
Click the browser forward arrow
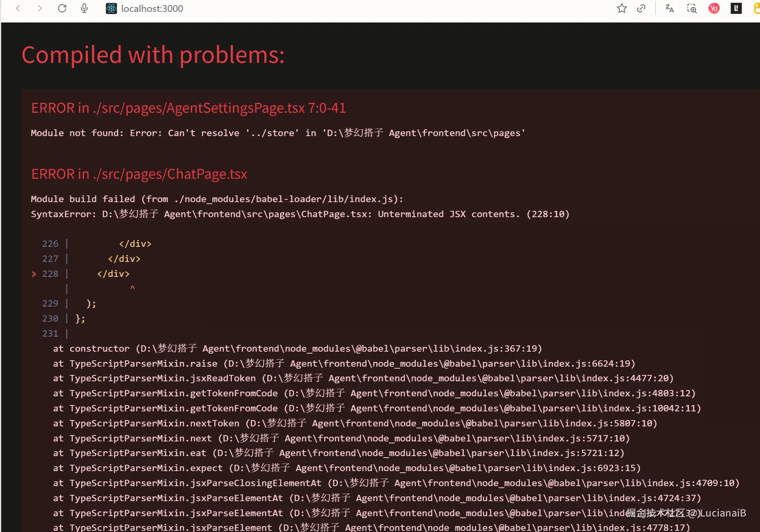(x=40, y=8)
